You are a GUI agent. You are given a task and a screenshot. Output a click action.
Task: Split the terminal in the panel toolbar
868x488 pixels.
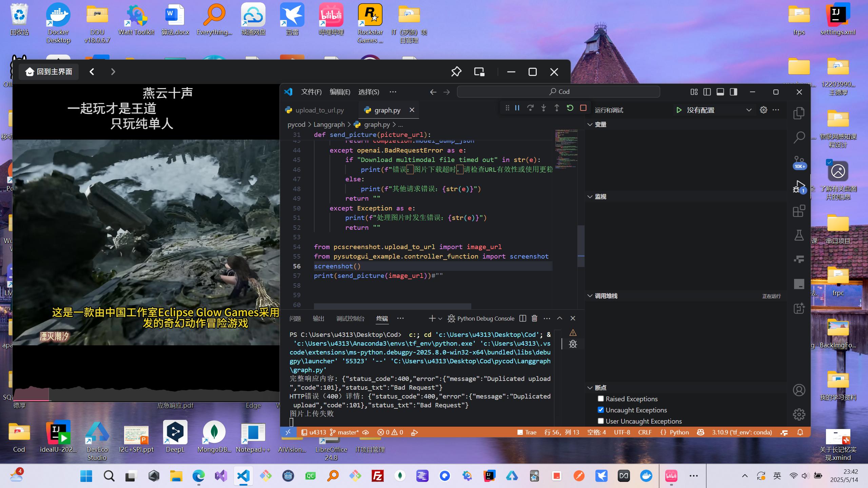click(522, 318)
